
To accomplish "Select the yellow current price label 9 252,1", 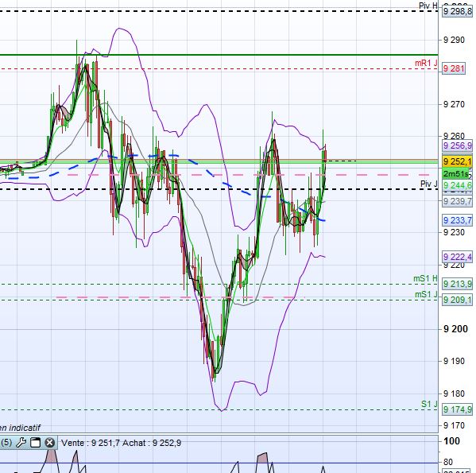I will pos(457,161).
